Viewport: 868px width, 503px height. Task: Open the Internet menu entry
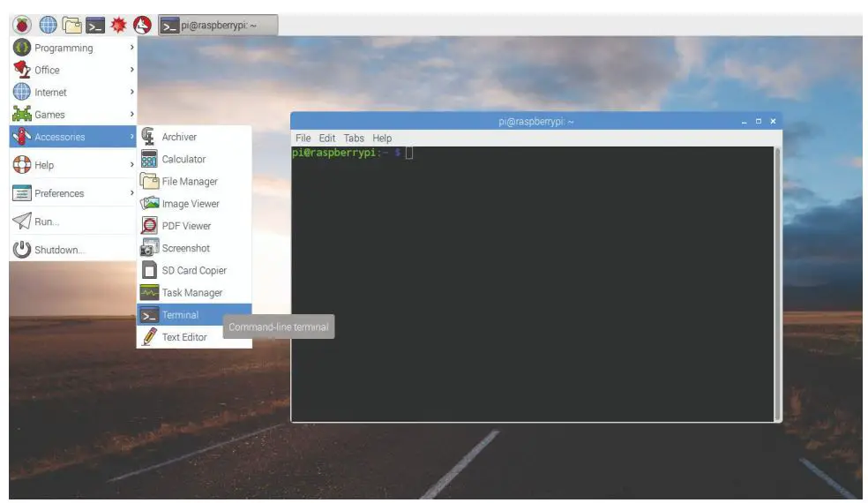(73, 92)
